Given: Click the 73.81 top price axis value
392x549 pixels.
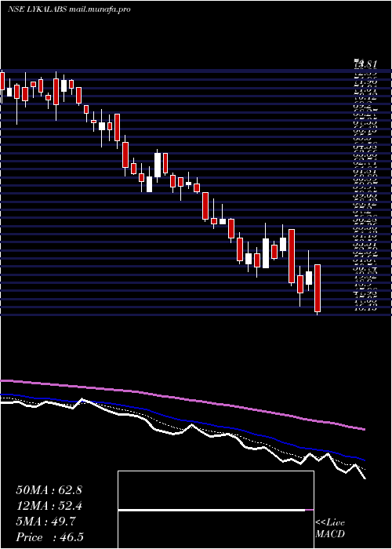Looking at the screenshot, I should 365,64.
